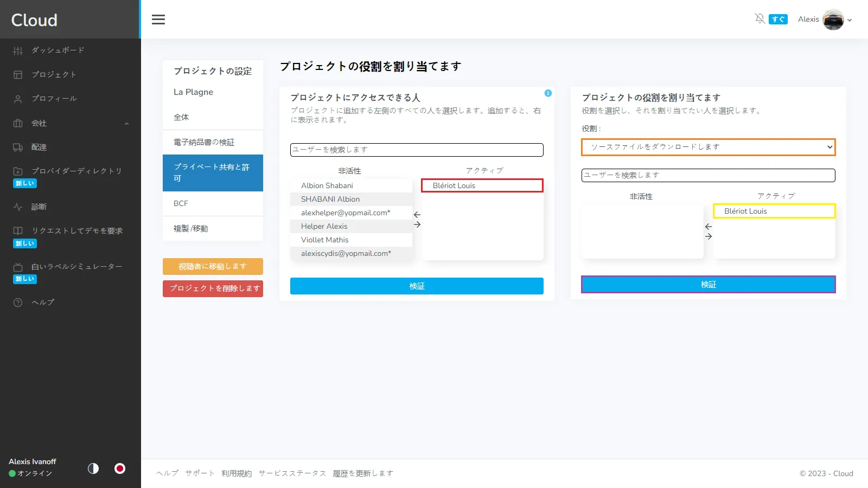The image size is (868, 488).
Task: Open the 配達 truck icon in sidebar
Action: (x=18, y=147)
